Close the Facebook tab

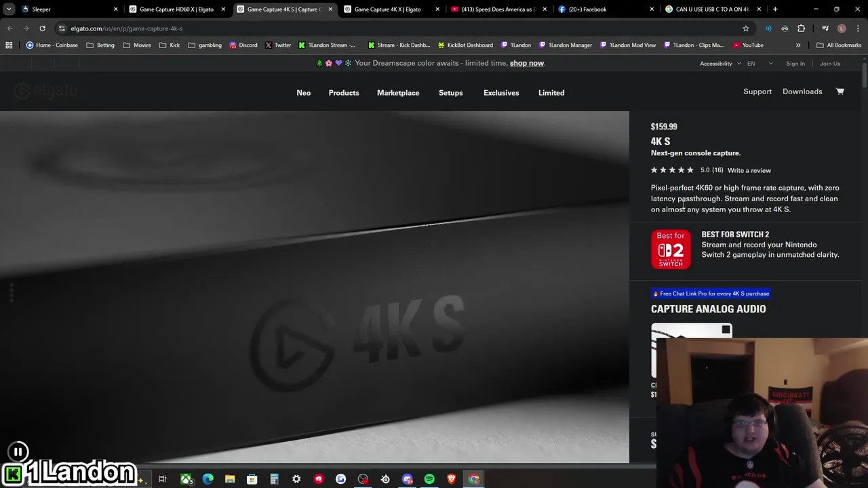[x=652, y=9]
